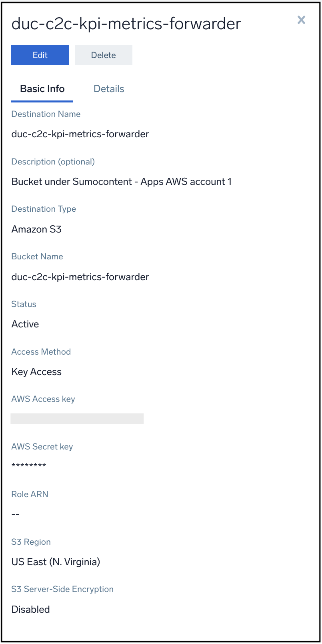
Task: Click the Destination Name value text
Action: 80,134
